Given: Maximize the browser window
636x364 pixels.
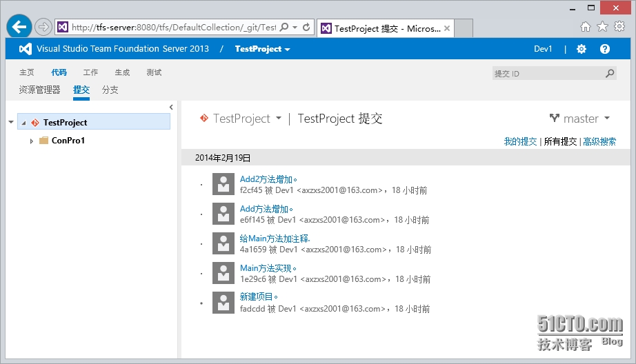Looking at the screenshot, I should coord(591,8).
